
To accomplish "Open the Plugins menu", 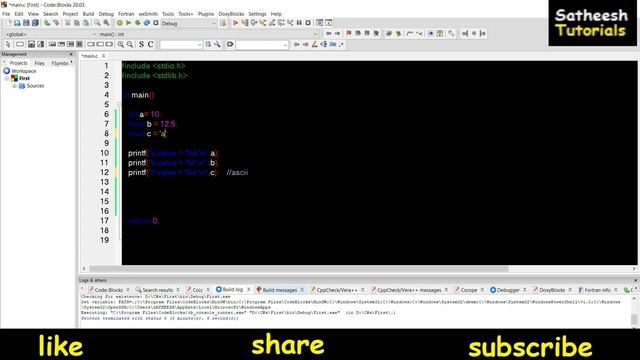I will 206,14.
